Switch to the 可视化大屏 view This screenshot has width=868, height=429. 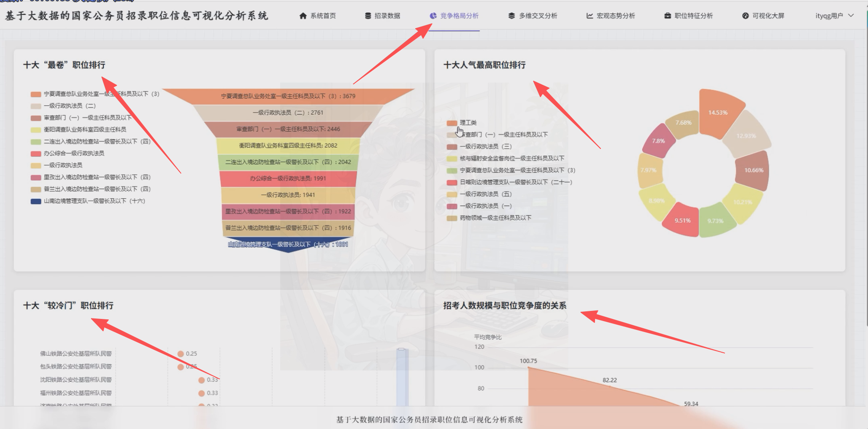[763, 16]
